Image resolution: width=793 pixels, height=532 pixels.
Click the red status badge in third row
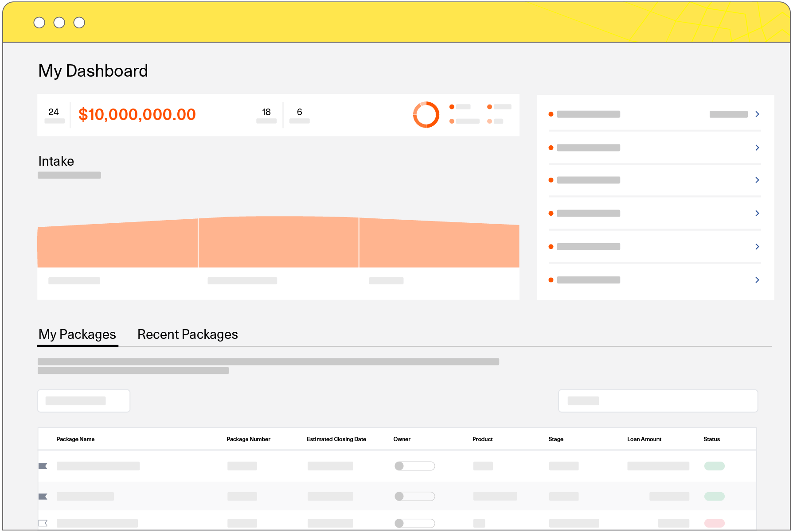pos(714,523)
